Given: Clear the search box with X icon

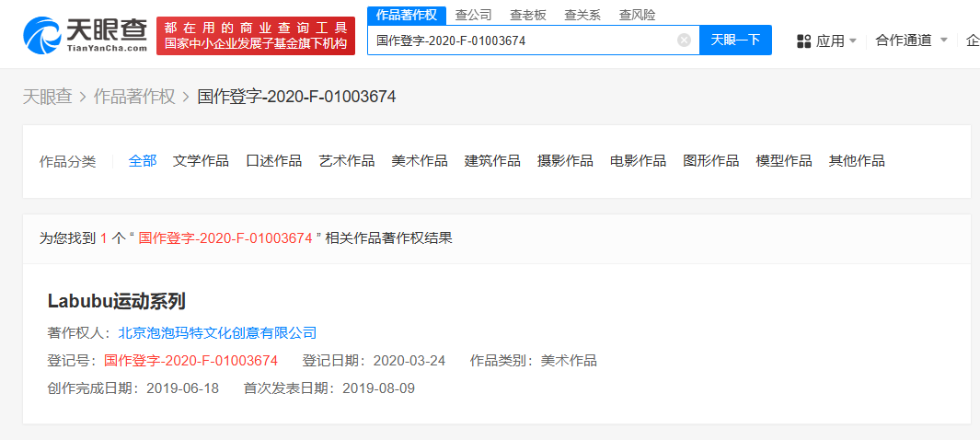Looking at the screenshot, I should point(684,41).
